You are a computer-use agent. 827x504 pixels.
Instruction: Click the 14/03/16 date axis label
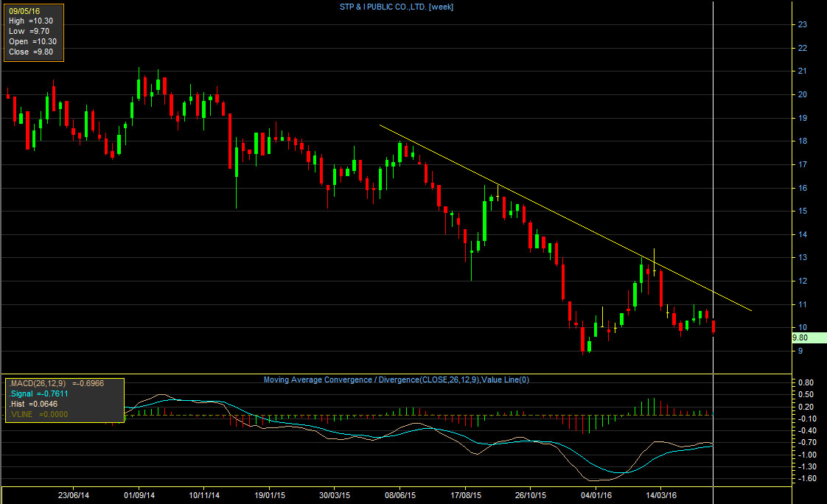[x=661, y=495]
